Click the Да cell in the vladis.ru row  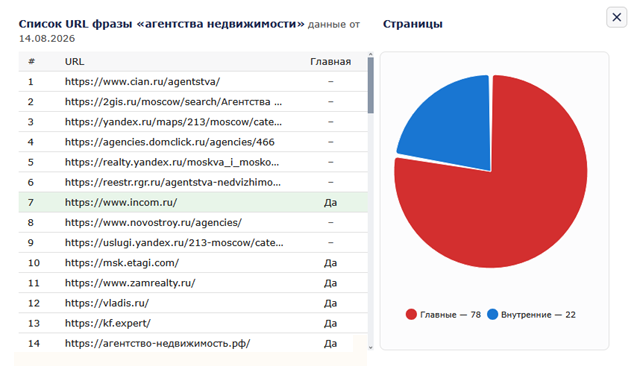point(330,303)
